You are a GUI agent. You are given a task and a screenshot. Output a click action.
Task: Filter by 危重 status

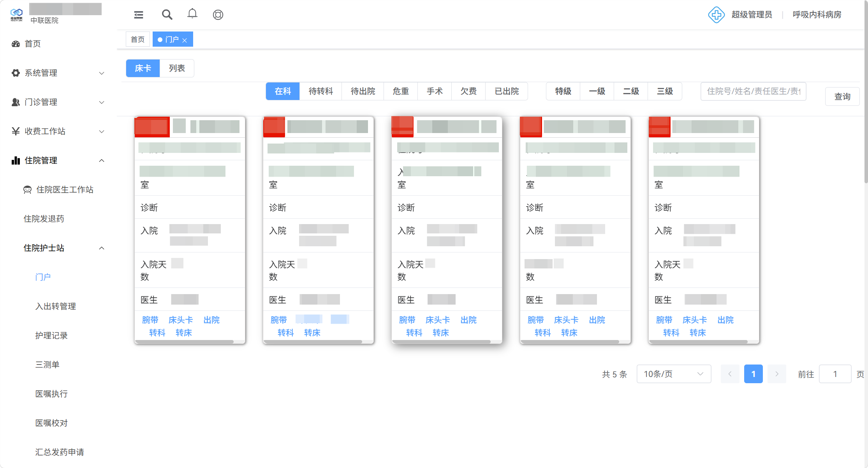401,91
